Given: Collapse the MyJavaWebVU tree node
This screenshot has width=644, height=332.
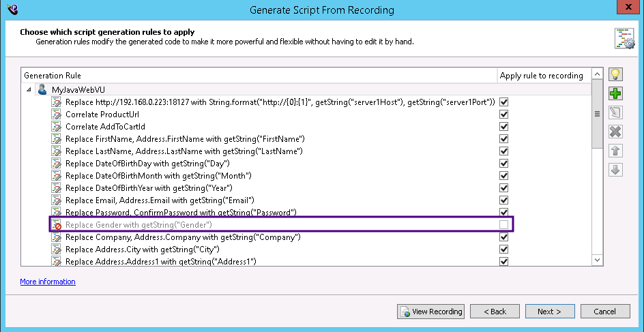Looking at the screenshot, I should pyautogui.click(x=29, y=90).
